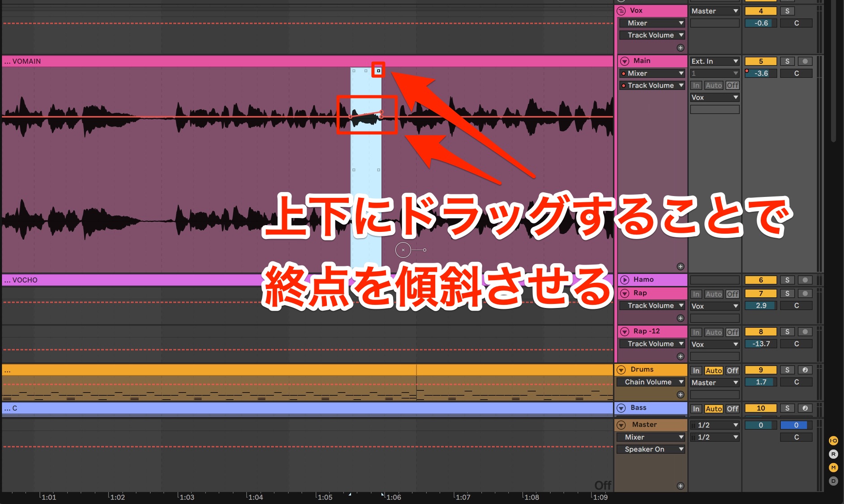Deactivate track 7 Rap activator
The height and width of the screenshot is (504, 844).
coord(761,294)
